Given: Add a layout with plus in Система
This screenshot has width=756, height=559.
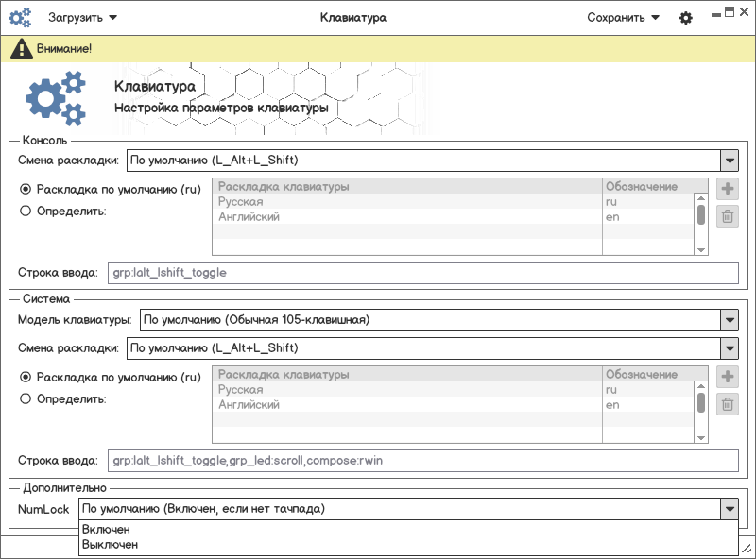Looking at the screenshot, I should click(x=728, y=377).
